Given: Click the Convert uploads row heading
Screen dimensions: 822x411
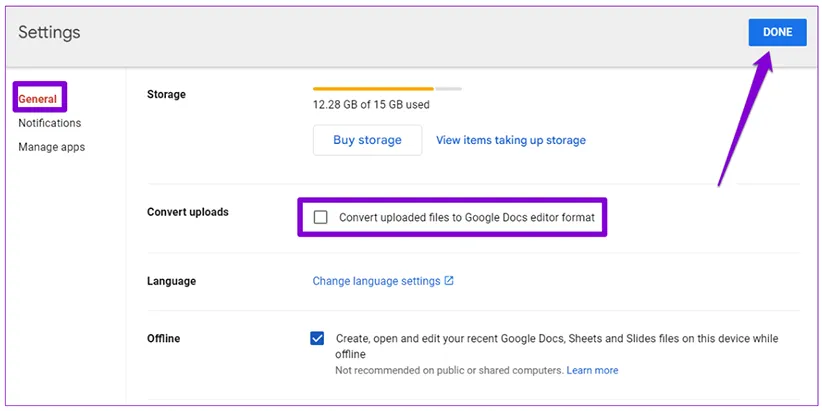Looking at the screenshot, I should coord(187,213).
